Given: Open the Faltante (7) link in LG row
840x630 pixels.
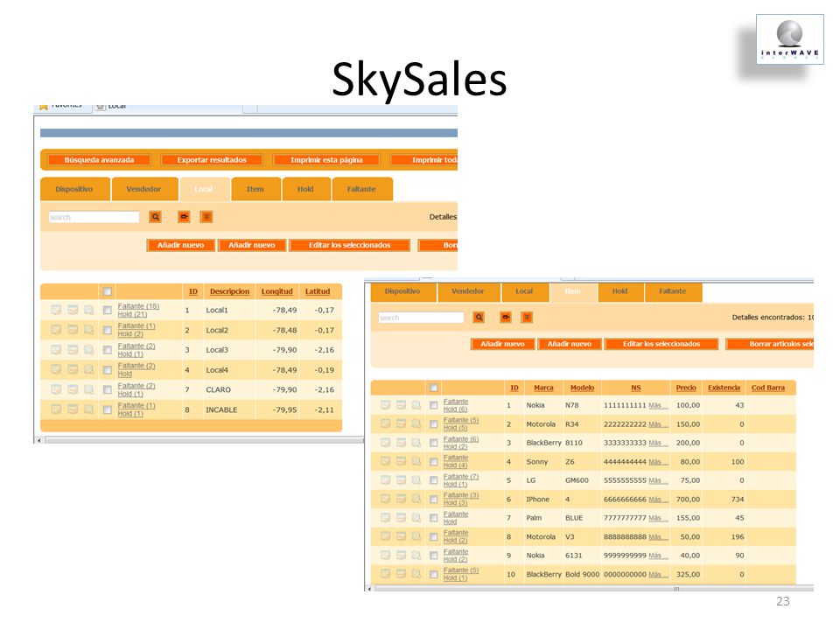Looking at the screenshot, I should [x=461, y=476].
